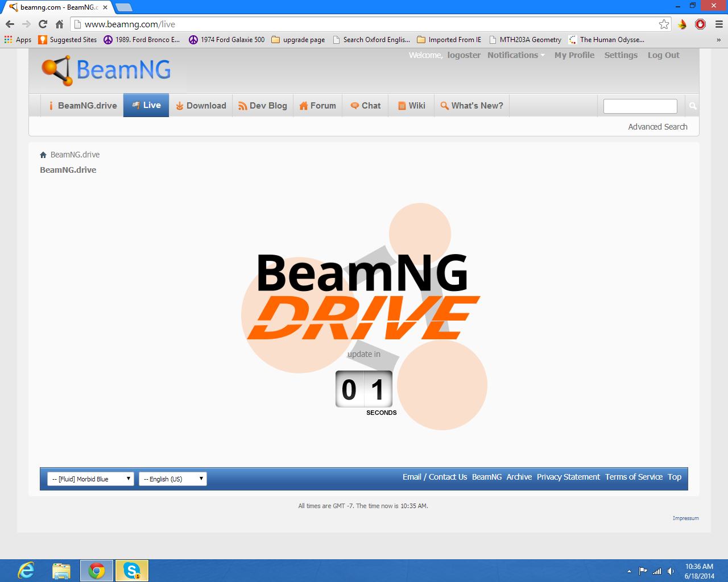Viewport: 728px width, 582px height.
Task: Open the Dev Blog nav tab
Action: [x=263, y=106]
